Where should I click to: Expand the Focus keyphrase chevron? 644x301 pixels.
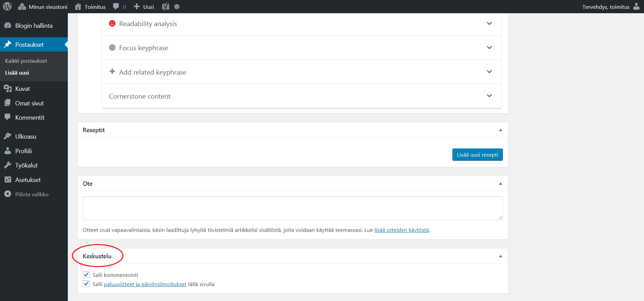click(x=489, y=47)
